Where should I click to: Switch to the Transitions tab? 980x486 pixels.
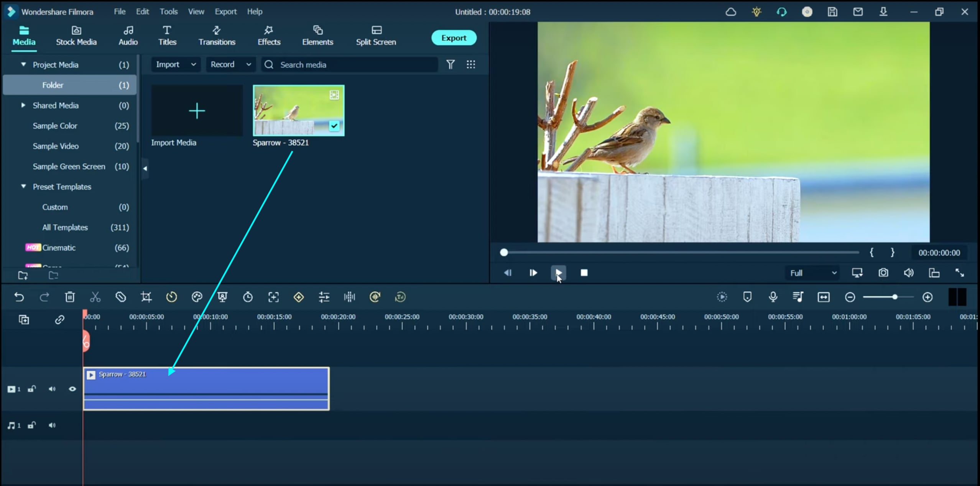(217, 36)
